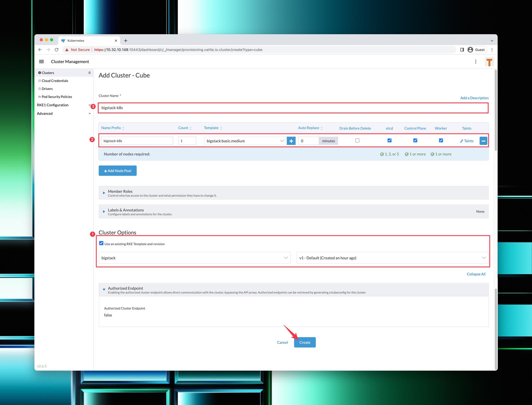Add a template with the plus icon

pos(291,141)
